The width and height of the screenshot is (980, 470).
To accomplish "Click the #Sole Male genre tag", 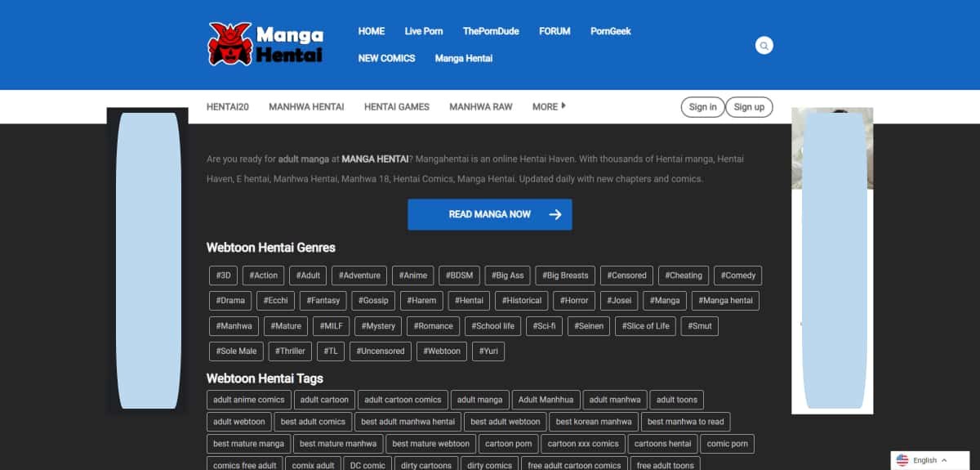I will [x=237, y=351].
